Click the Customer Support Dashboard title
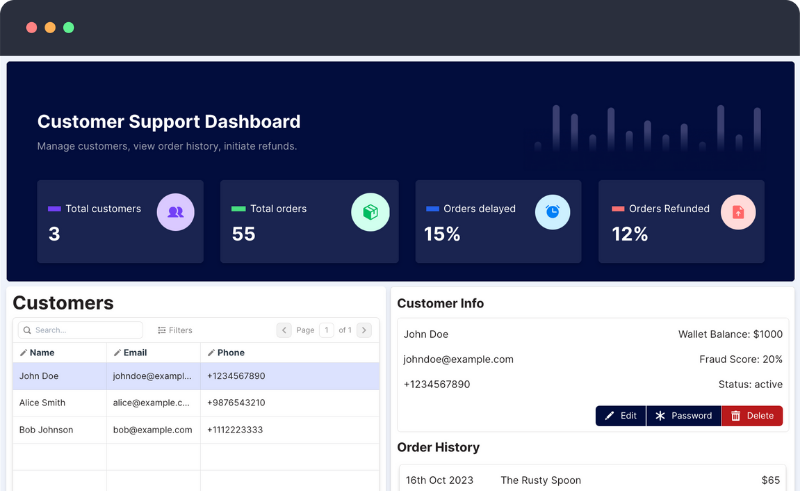 pos(169,121)
